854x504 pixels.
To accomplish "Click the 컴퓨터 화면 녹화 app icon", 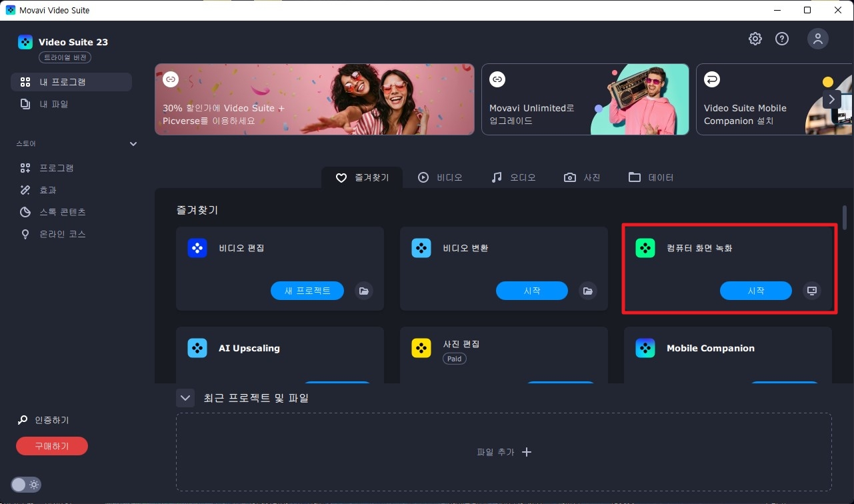I will pos(645,248).
